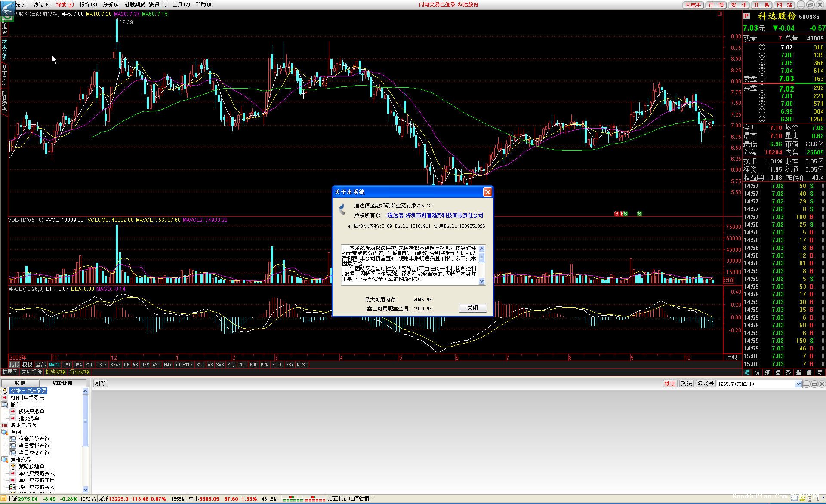826x504 pixels.
Task: Select the BOLL indicator tab
Action: click(x=277, y=365)
